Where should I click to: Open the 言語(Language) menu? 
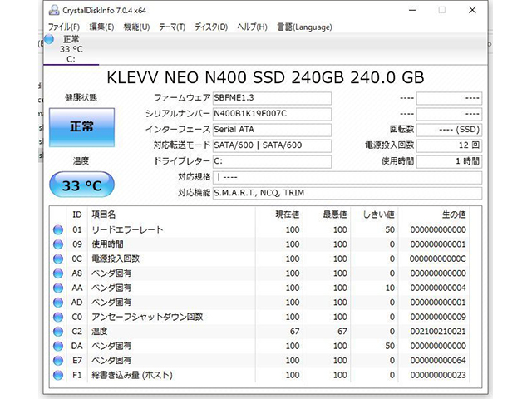coord(304,27)
